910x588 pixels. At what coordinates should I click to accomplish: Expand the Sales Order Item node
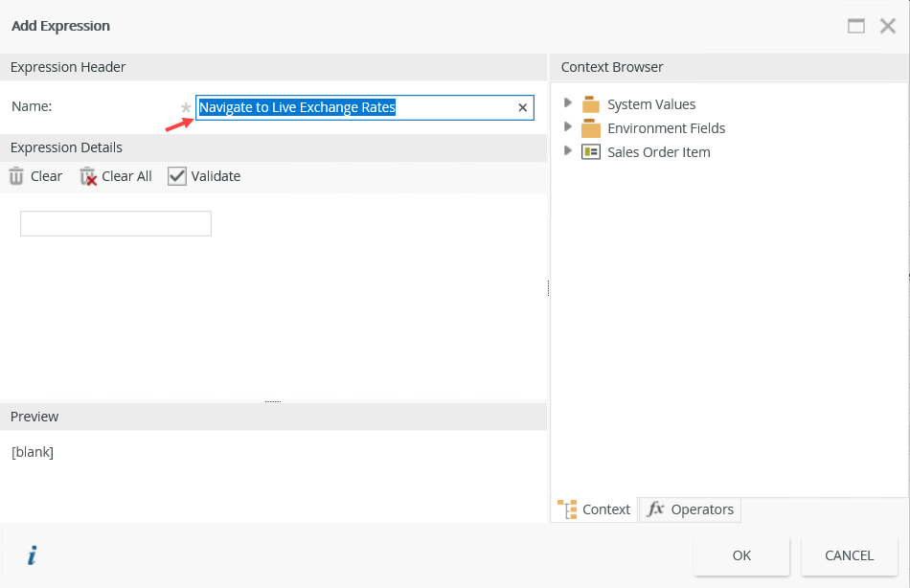(x=569, y=151)
